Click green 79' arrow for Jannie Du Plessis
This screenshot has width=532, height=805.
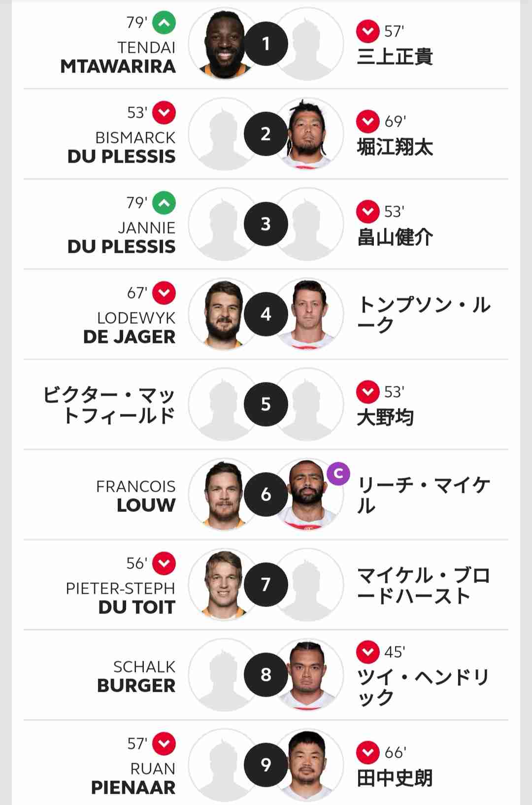tap(164, 203)
